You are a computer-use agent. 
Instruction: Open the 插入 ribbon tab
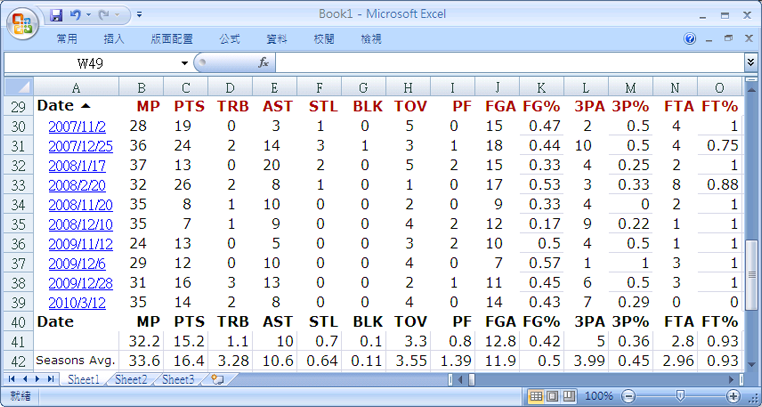pyautogui.click(x=114, y=39)
